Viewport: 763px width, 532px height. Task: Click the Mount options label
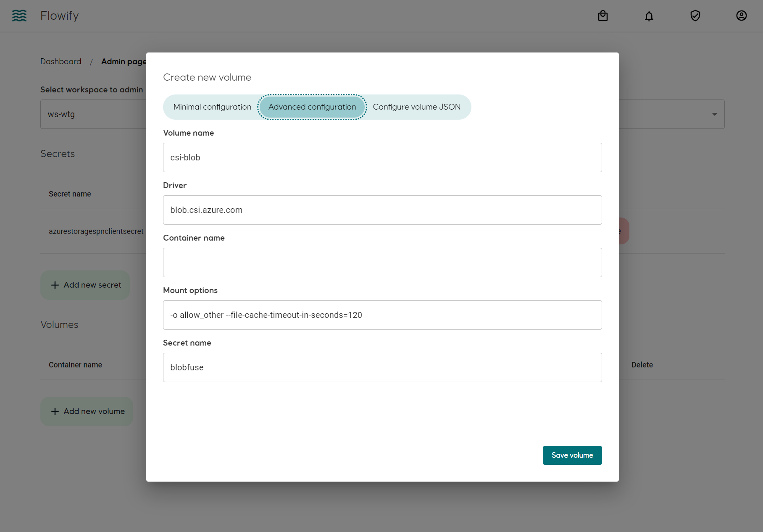[x=190, y=290]
